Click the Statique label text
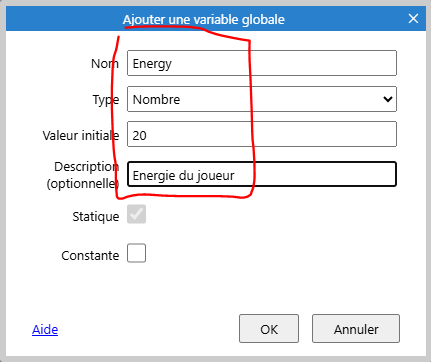431x362 pixels. click(x=96, y=217)
